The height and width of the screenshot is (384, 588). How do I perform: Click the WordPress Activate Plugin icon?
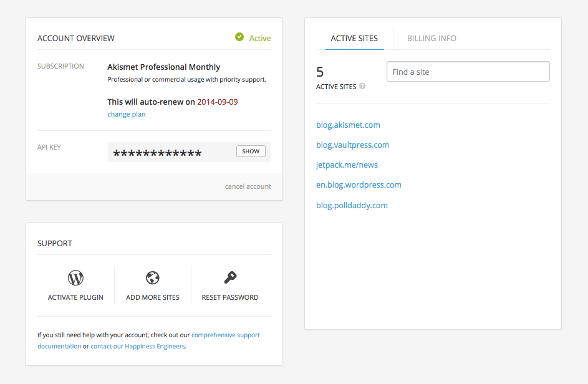pos(75,277)
